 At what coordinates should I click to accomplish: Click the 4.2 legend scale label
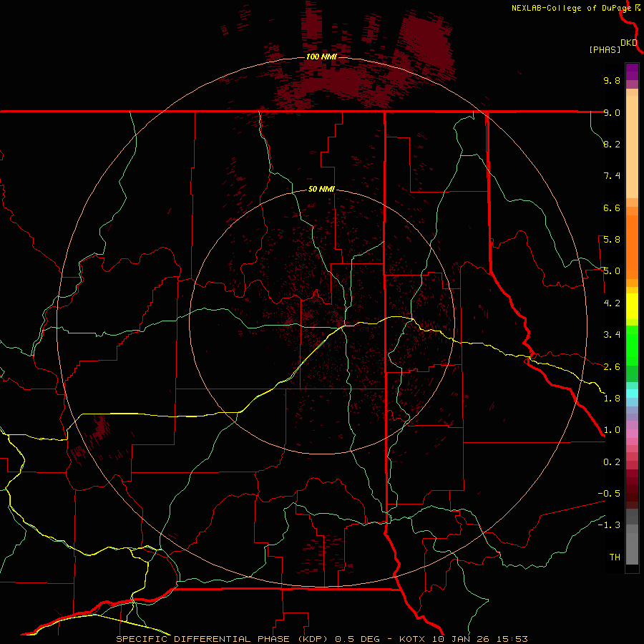coord(612,303)
